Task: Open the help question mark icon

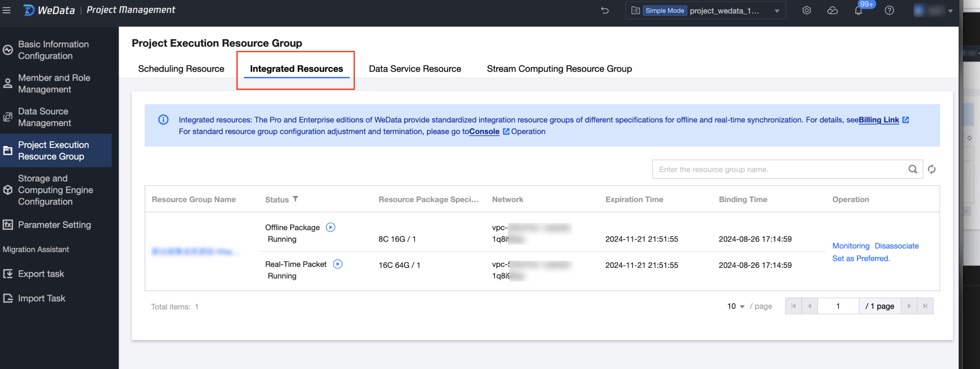Action: point(889,10)
